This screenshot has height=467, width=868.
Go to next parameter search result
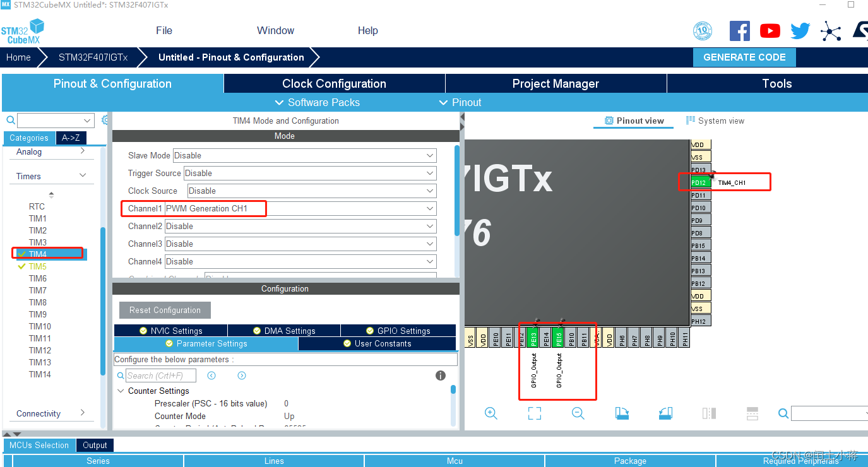pyautogui.click(x=242, y=375)
